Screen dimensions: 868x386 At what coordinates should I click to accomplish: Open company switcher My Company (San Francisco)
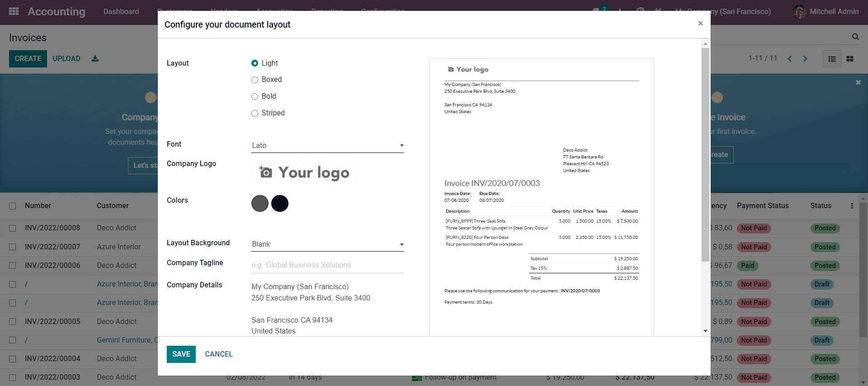pos(723,11)
